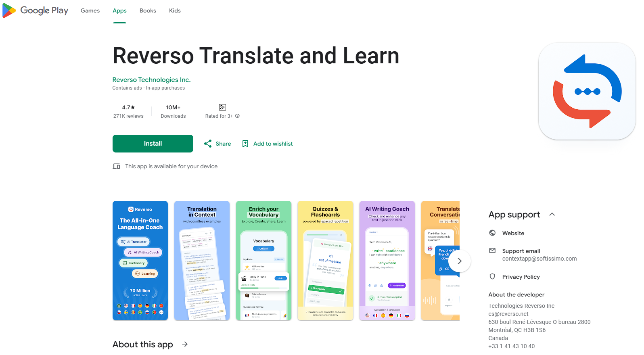Viewport: 644px width, 355px height.
Task: Open the All-in-One Language Coach screenshot
Action: (x=140, y=261)
